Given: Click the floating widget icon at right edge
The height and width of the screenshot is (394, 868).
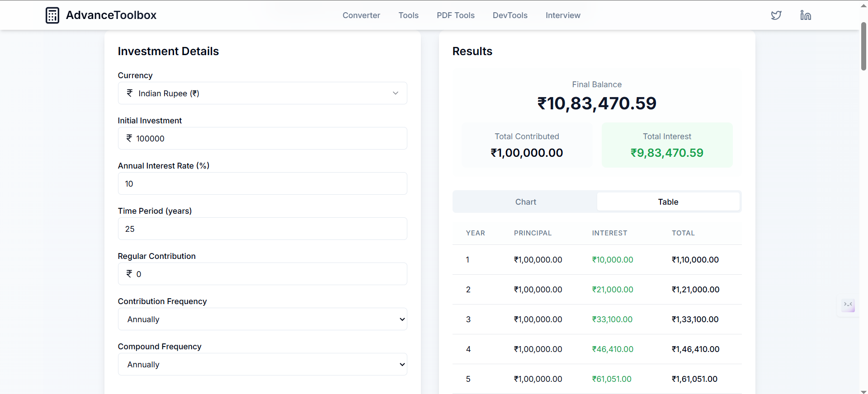Looking at the screenshot, I should pyautogui.click(x=848, y=305).
